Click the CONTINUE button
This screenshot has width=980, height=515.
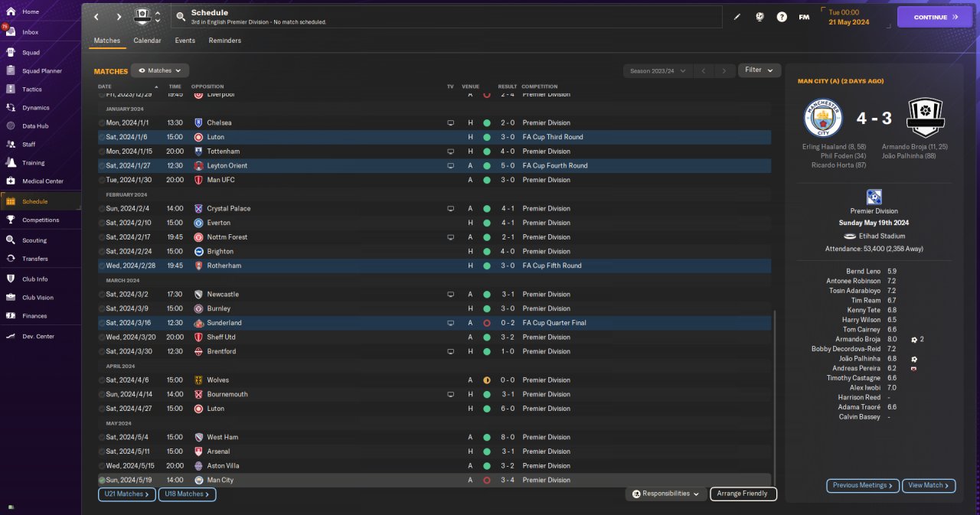[934, 17]
